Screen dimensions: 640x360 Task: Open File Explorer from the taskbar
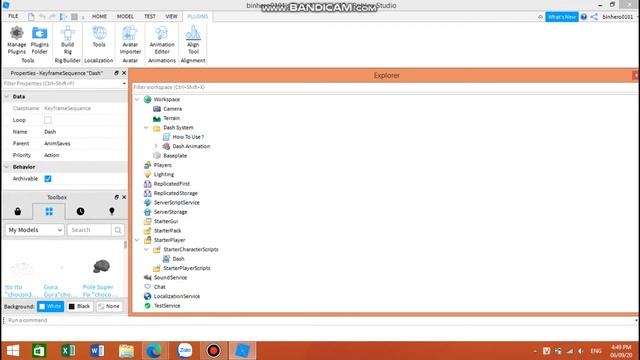tap(126, 351)
